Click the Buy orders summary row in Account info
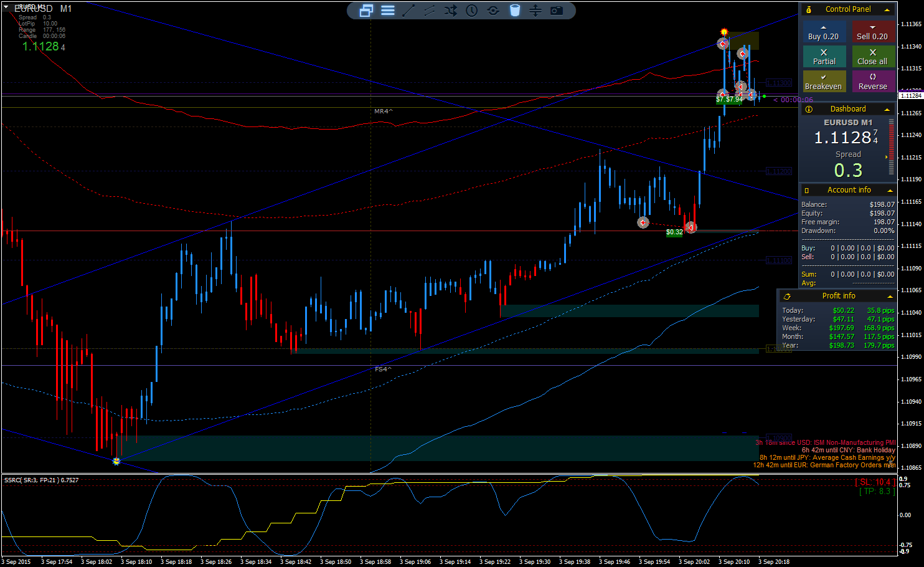Image resolution: width=924 pixels, height=567 pixels. pos(848,248)
